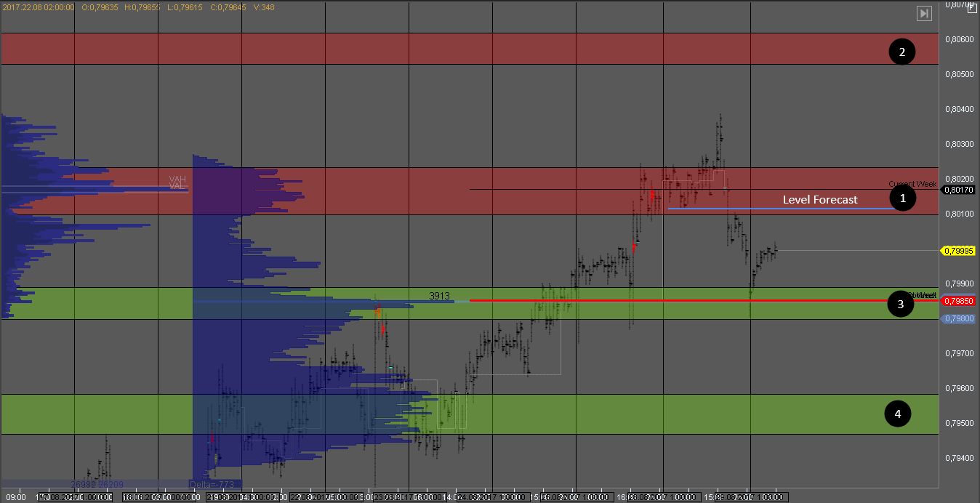
Task: Click the Delta=-773 label at chart bottom
Action: [x=212, y=484]
